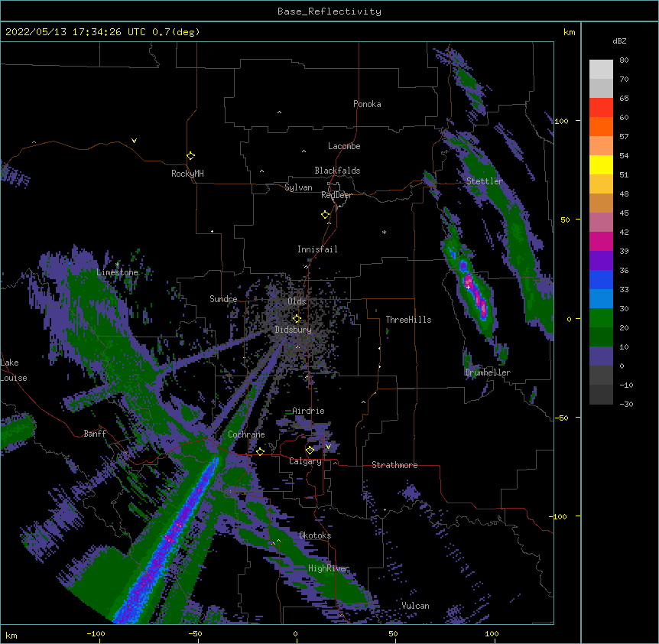Click the Banff town label

[x=95, y=434]
